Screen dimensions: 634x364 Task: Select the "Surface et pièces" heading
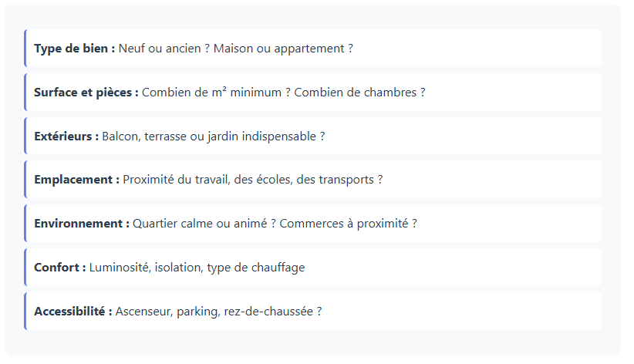[86, 93]
